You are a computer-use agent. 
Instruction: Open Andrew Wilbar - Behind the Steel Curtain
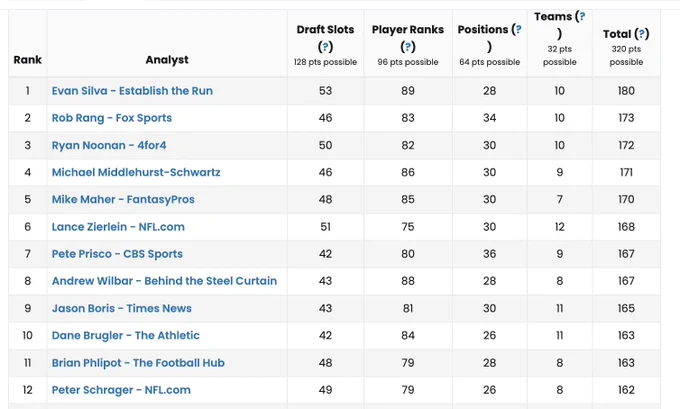pyautogui.click(x=164, y=281)
